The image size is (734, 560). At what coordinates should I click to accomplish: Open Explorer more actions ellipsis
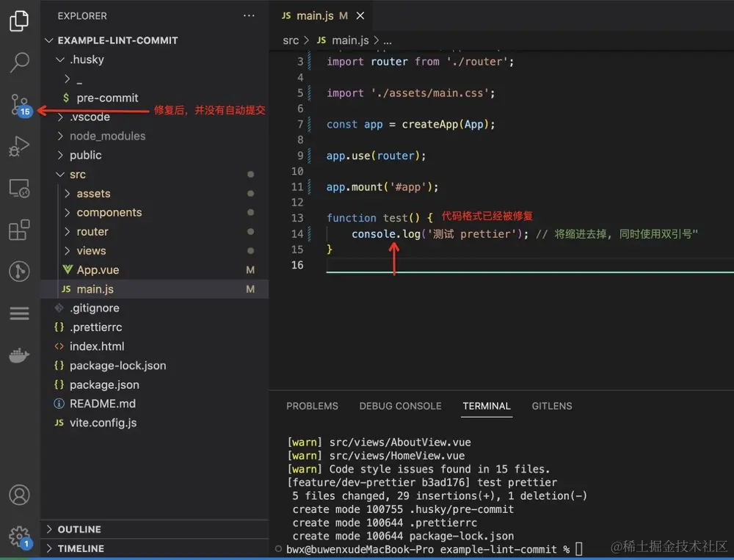[249, 16]
